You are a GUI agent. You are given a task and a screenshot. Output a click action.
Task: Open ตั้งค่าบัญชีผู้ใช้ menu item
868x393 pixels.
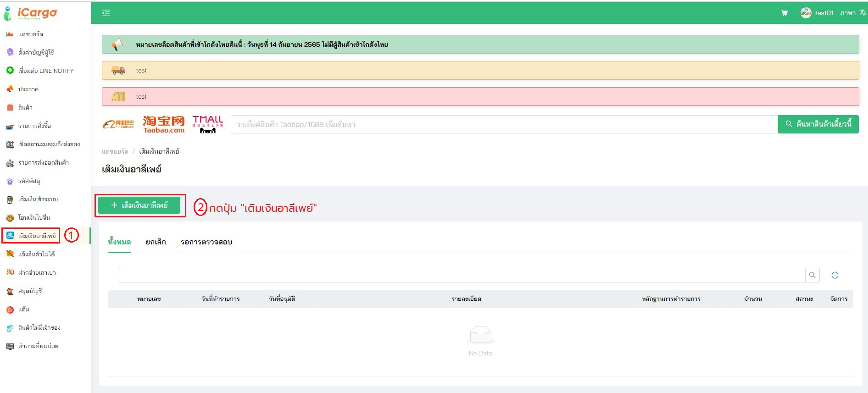click(x=36, y=52)
